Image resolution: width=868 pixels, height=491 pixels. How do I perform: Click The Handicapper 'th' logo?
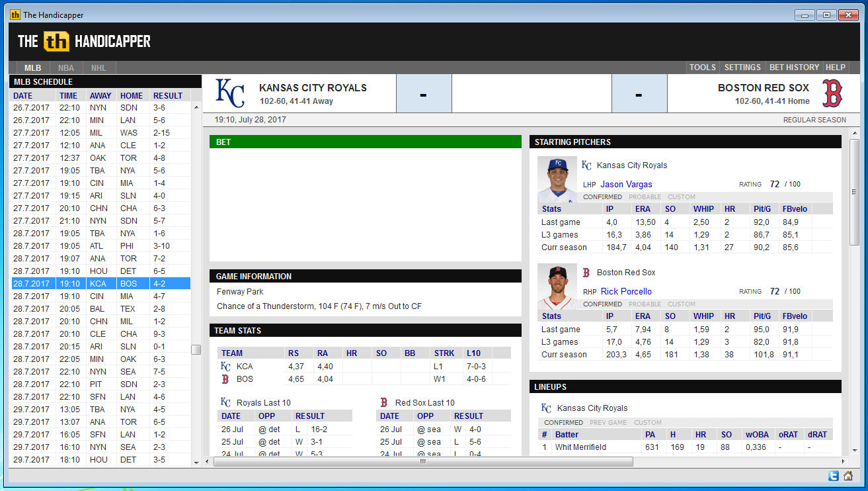tap(56, 42)
